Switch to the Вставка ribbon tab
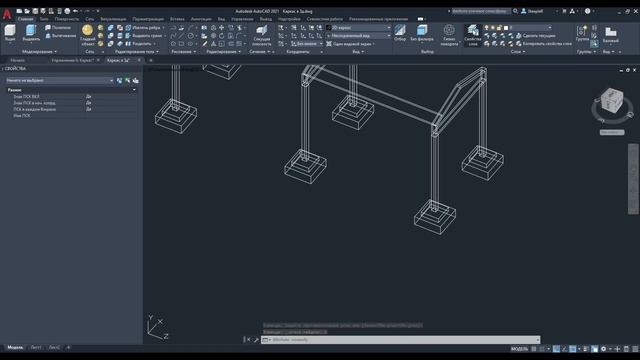 [x=177, y=19]
